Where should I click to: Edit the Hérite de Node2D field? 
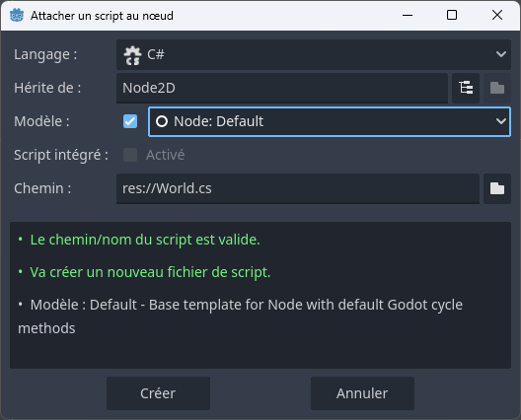tap(282, 88)
